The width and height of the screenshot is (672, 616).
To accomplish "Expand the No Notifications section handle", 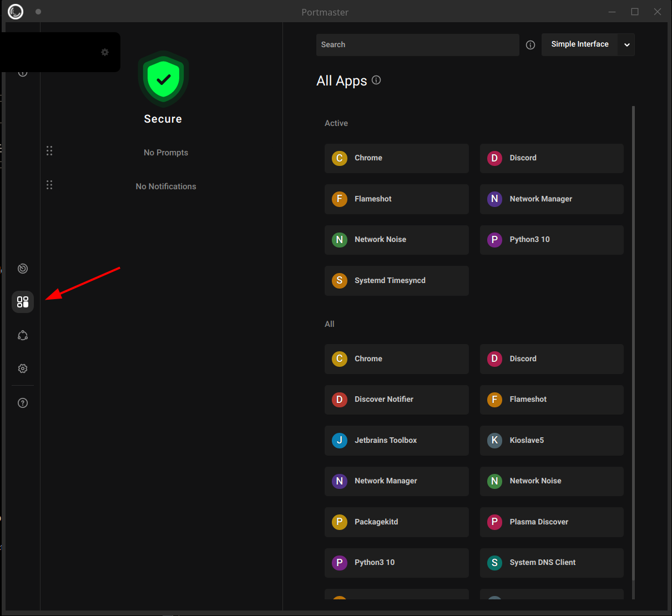I will click(x=49, y=185).
